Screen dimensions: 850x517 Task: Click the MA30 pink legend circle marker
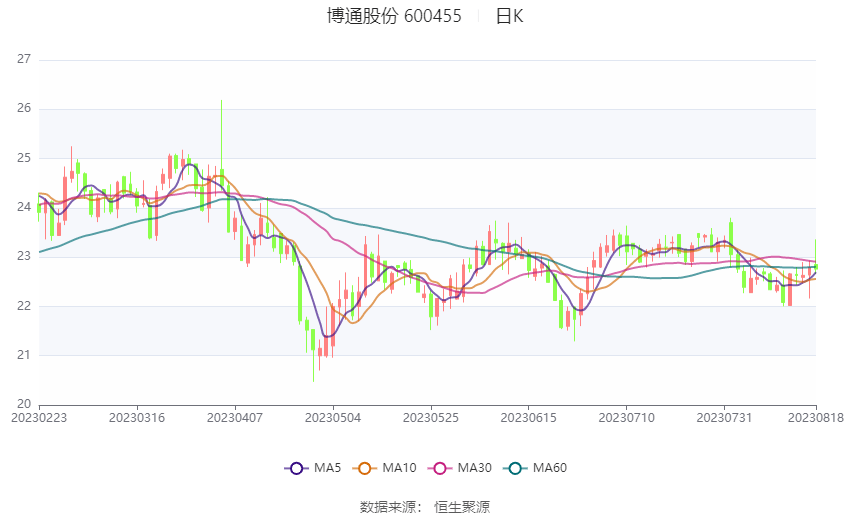440,467
